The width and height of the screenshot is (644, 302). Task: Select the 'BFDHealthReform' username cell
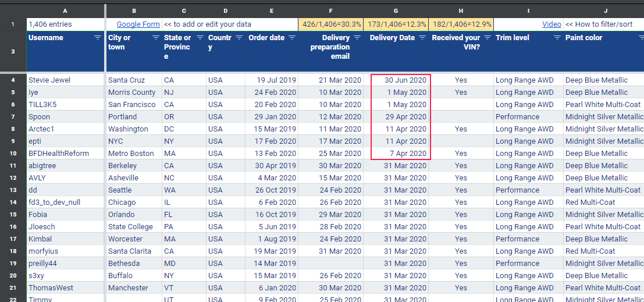point(65,153)
